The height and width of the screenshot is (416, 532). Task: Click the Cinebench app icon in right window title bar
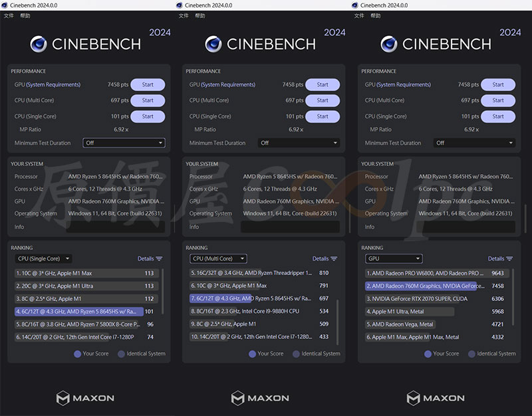[x=355, y=5]
